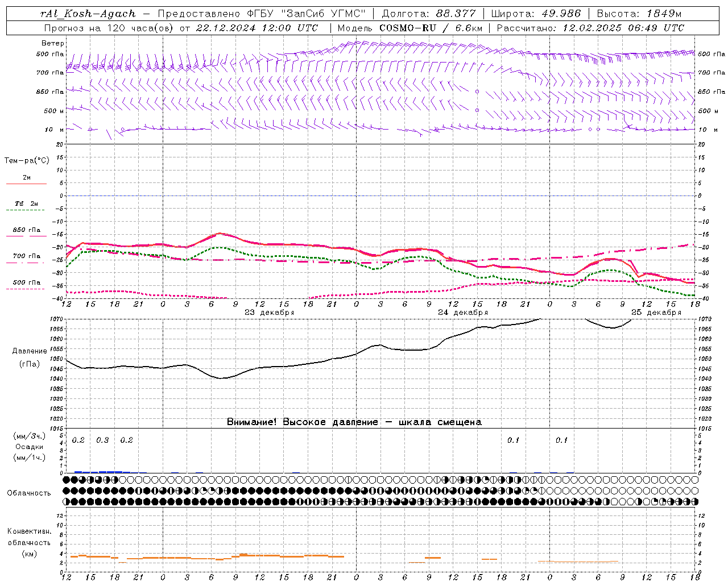Click the "23 декабря" date label
This screenshot has width=728, height=582.
pos(270,313)
